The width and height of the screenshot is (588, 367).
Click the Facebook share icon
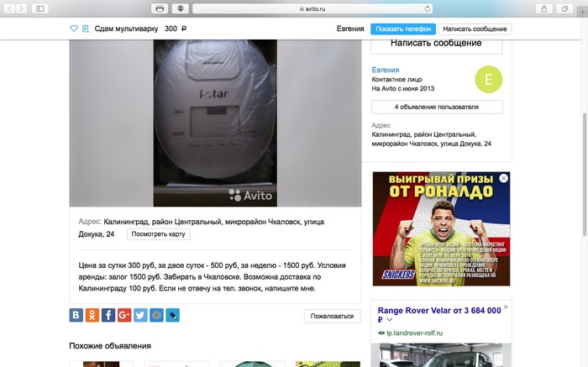click(x=108, y=316)
